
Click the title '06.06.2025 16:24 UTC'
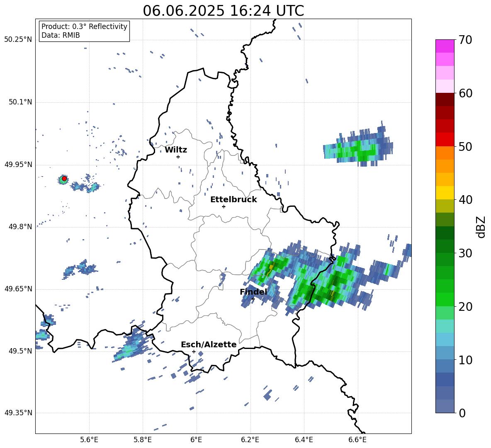point(223,11)
